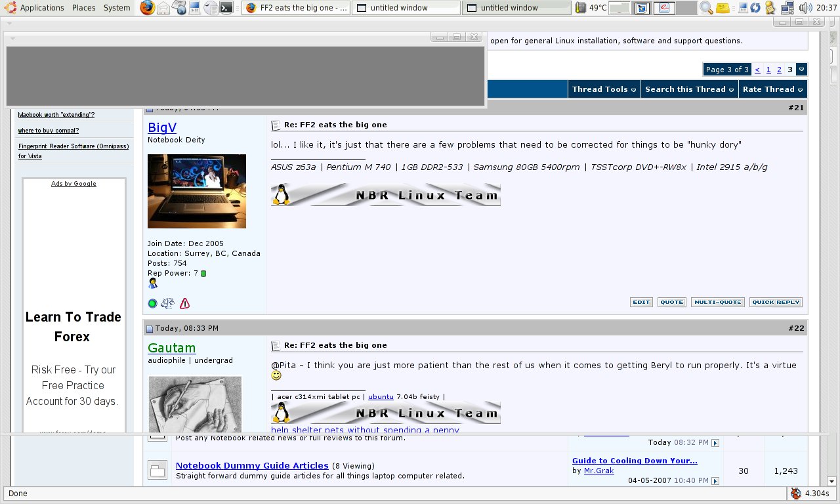This screenshot has width=840, height=504.
Task: Click BigV's laptop avatar image
Action: [x=197, y=191]
